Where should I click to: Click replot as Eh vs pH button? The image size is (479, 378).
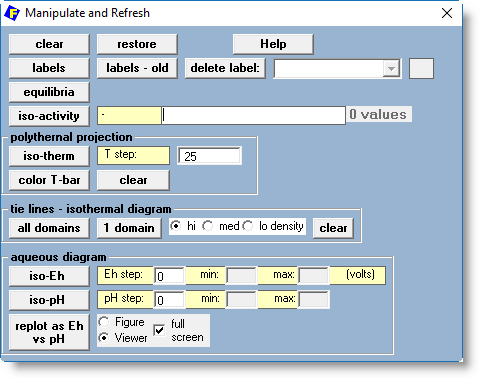coord(49,332)
